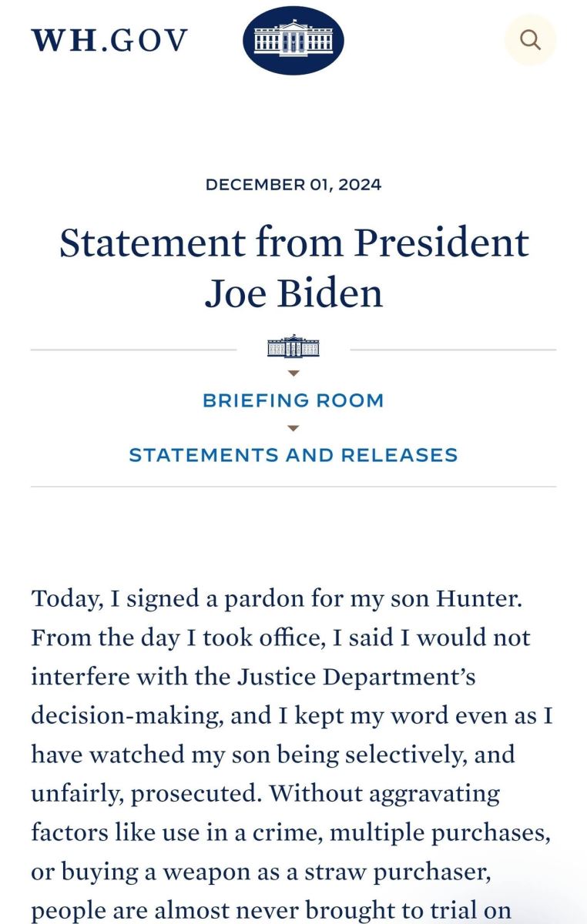Click the brown triangle above Briefing Room
The width and height of the screenshot is (587, 924).
[293, 373]
